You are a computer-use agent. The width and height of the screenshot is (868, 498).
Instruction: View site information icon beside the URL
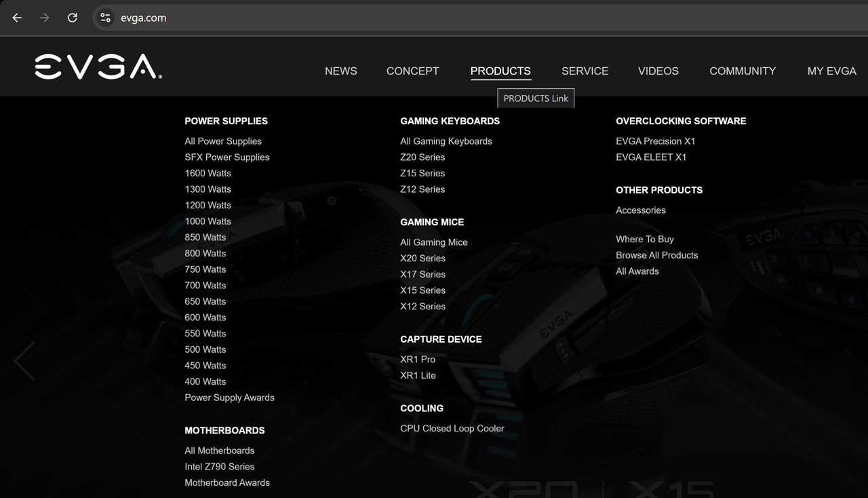click(105, 18)
